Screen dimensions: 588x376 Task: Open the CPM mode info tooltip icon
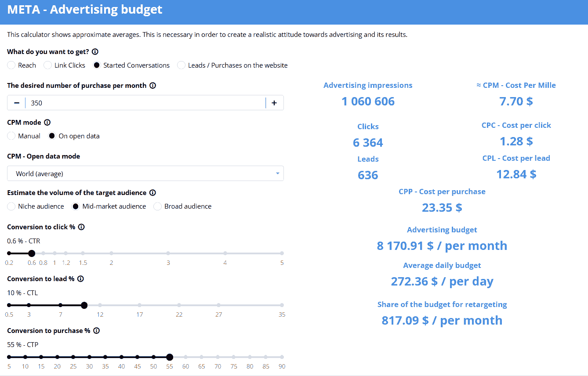pos(47,123)
